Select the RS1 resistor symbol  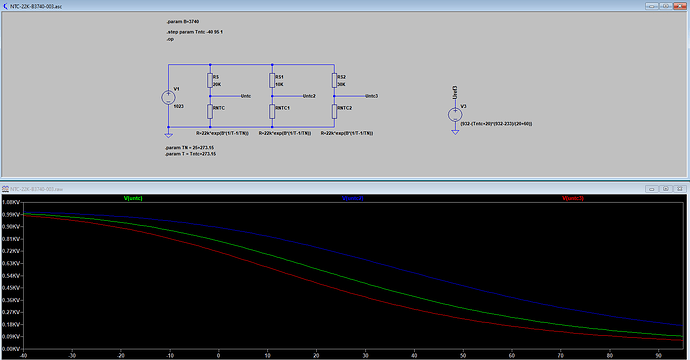coord(272,81)
